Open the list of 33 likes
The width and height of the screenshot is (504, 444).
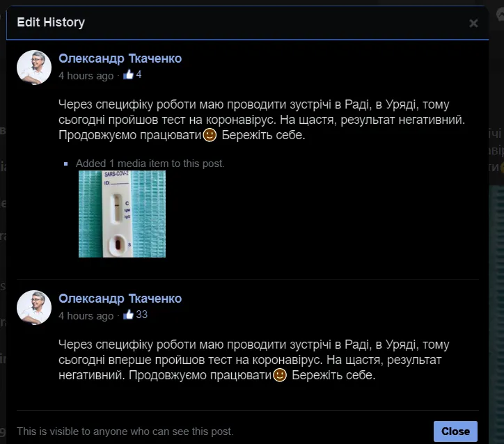click(141, 315)
